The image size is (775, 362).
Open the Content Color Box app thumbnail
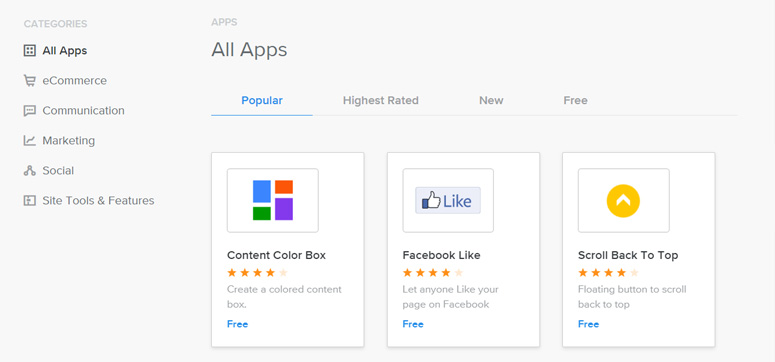[273, 200]
